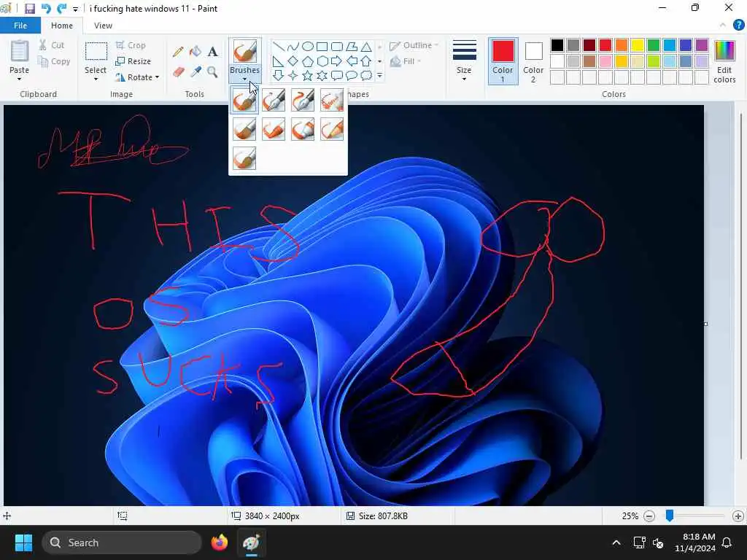Pick the purple color swatch

pos(702,45)
